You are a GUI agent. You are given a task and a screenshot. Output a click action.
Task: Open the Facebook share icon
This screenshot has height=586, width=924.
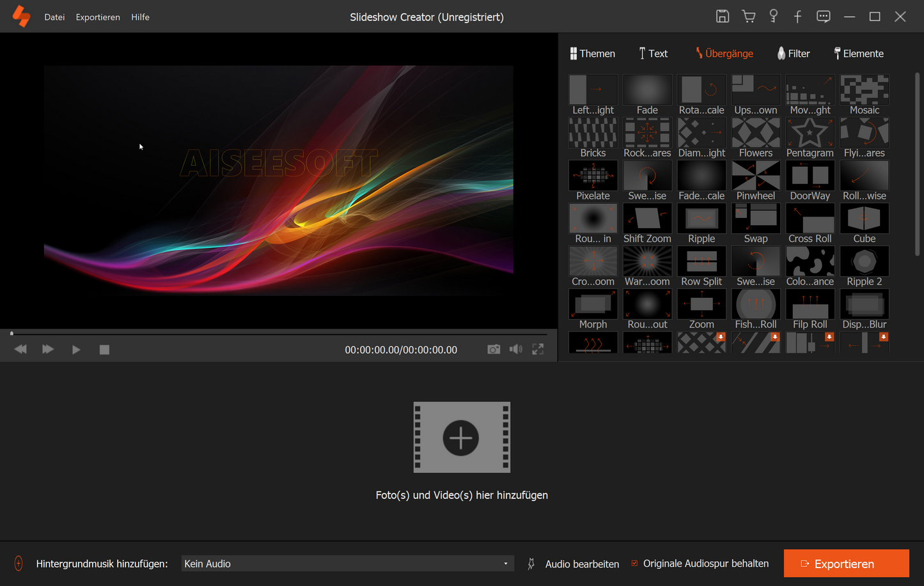point(797,17)
